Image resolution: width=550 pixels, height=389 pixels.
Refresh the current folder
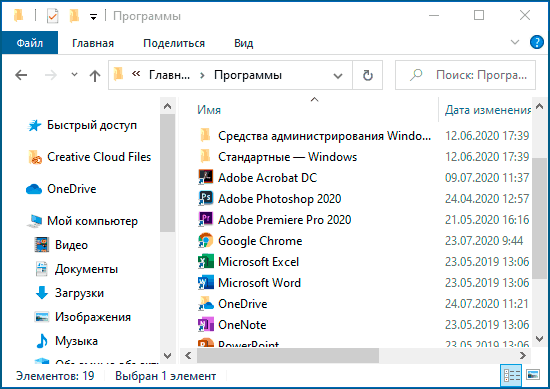367,75
